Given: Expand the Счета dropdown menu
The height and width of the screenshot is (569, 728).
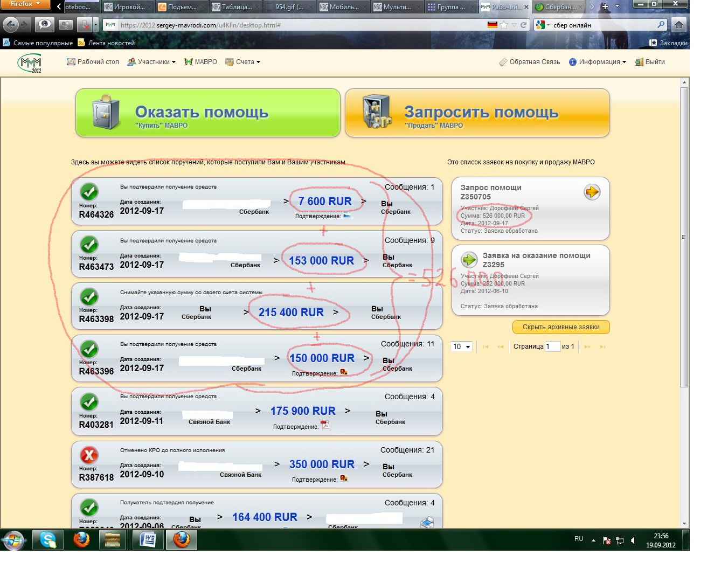Looking at the screenshot, I should coord(243,62).
